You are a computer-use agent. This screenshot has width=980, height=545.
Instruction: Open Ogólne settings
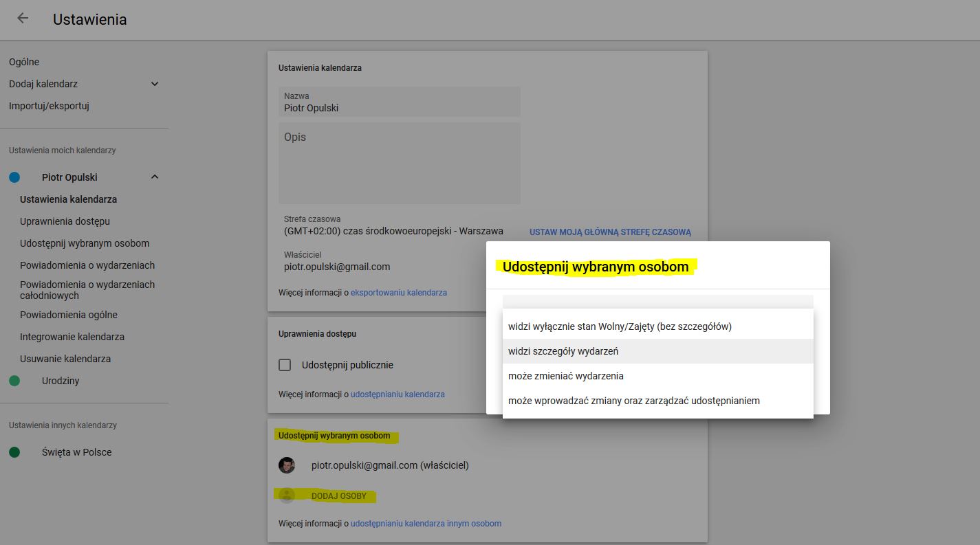tap(24, 62)
